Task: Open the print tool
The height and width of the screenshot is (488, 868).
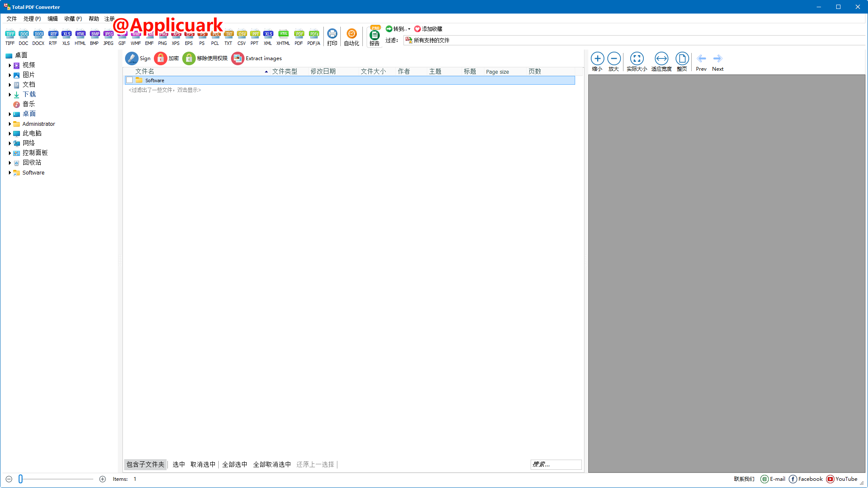Action: pyautogui.click(x=332, y=36)
